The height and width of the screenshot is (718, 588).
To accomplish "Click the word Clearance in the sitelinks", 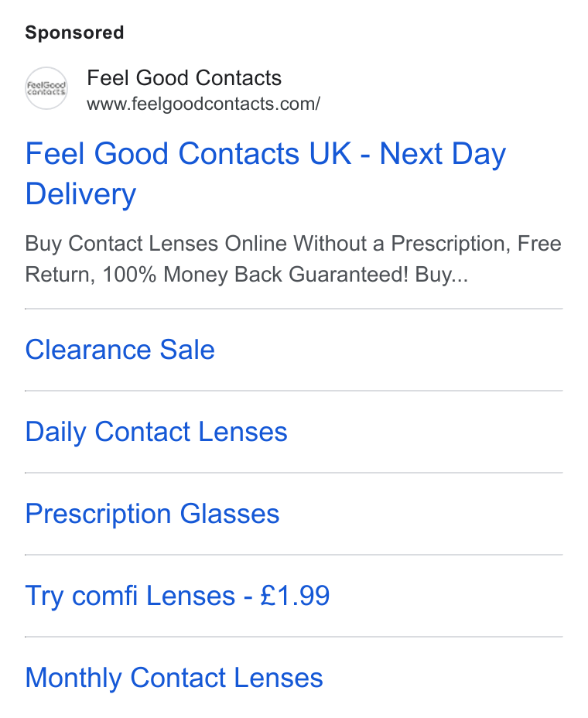I will click(x=88, y=350).
